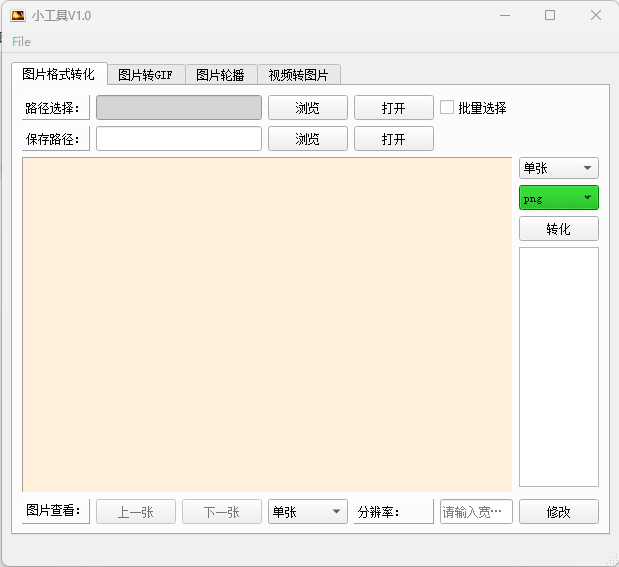Expand the upper 单张 dropdown above png
This screenshot has height=567, width=619.
coord(559,168)
